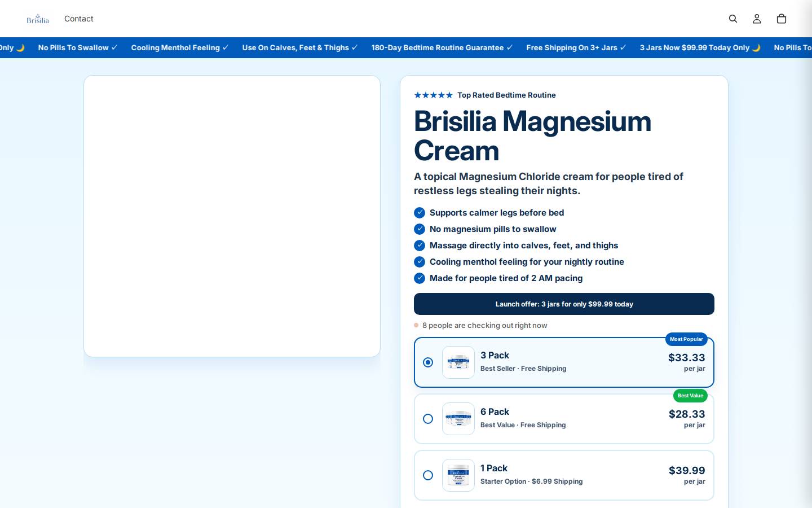Image resolution: width=812 pixels, height=508 pixels.
Task: Click checkmark beside 'No magnesium pills to swallow'
Action: pyautogui.click(x=420, y=229)
